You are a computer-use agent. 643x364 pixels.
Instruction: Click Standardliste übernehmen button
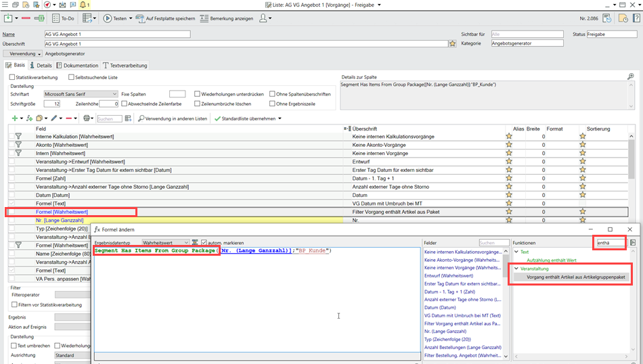pos(248,118)
